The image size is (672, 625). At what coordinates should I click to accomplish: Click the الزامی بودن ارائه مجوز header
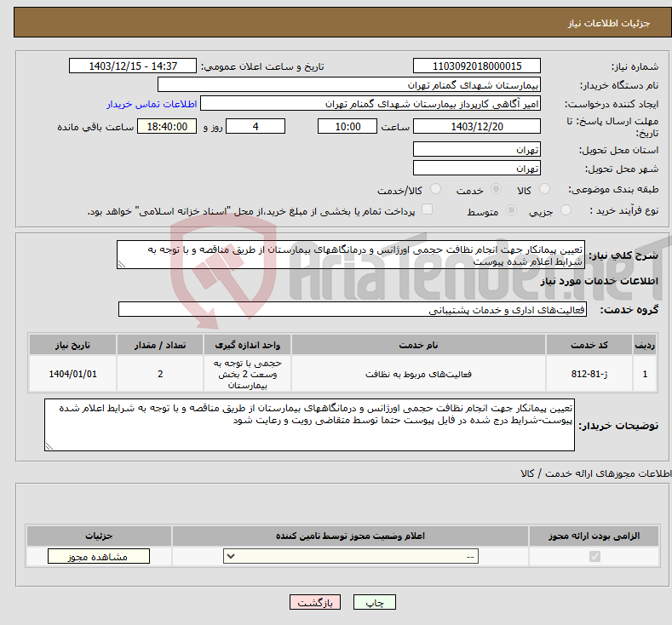594,536
